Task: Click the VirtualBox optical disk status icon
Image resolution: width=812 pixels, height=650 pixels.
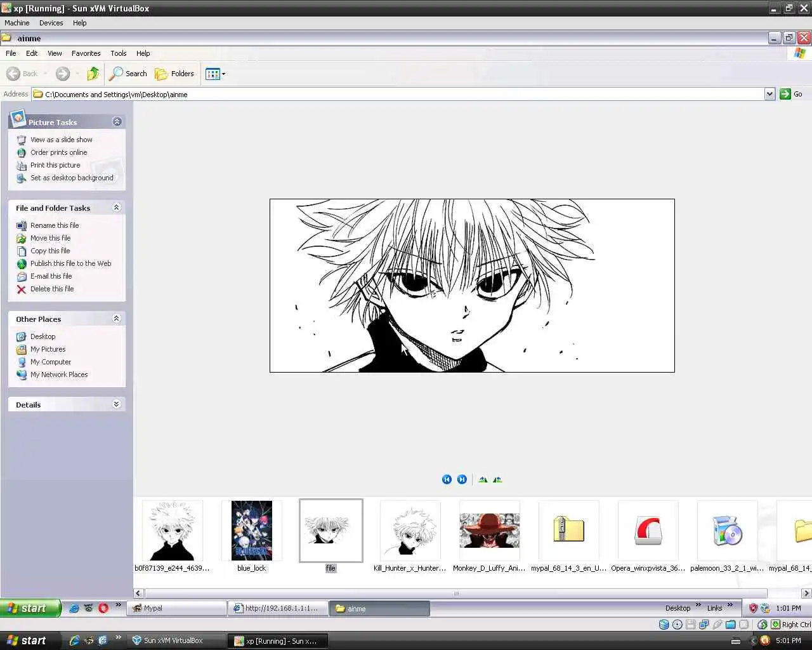Action: (678, 625)
